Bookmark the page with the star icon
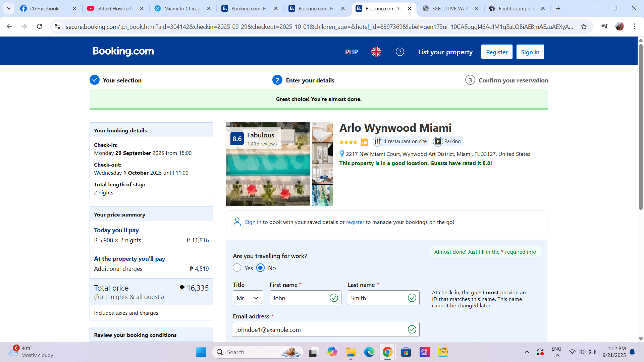The image size is (644, 362). click(584, 26)
